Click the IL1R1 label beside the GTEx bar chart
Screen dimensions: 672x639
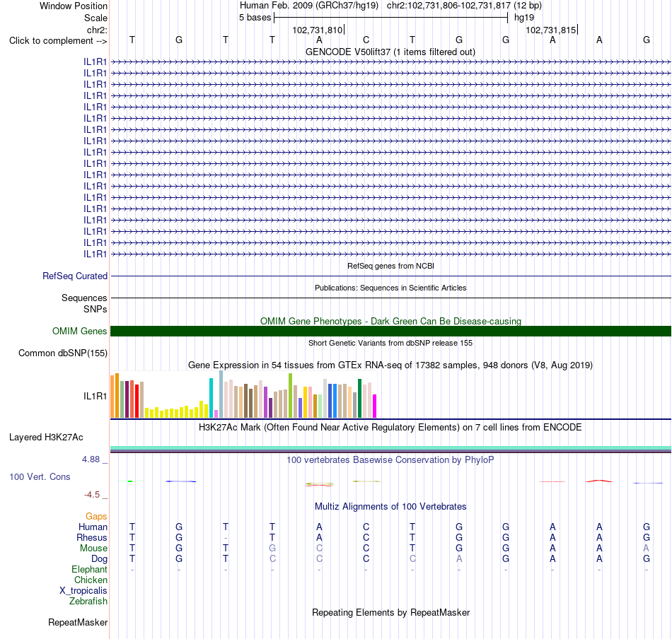point(95,396)
